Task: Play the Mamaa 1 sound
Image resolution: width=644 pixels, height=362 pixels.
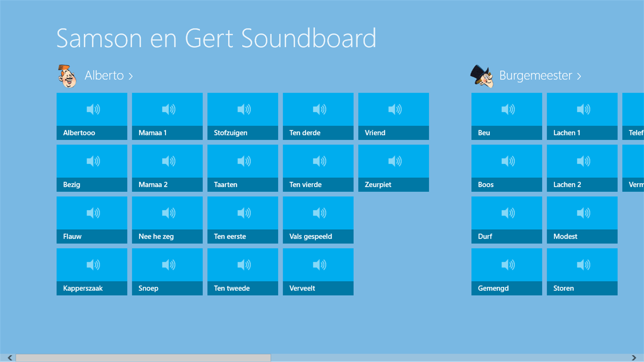Action: click(x=167, y=116)
